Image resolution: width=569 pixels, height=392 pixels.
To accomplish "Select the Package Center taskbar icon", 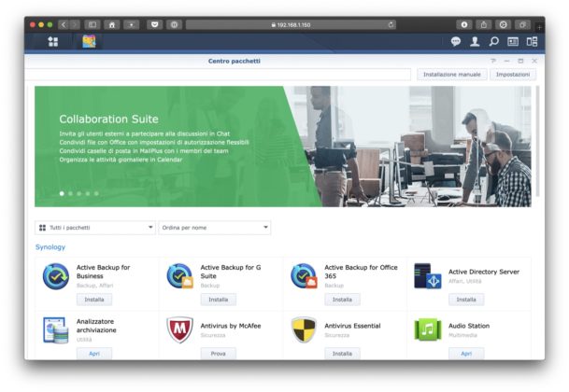I will (x=89, y=42).
